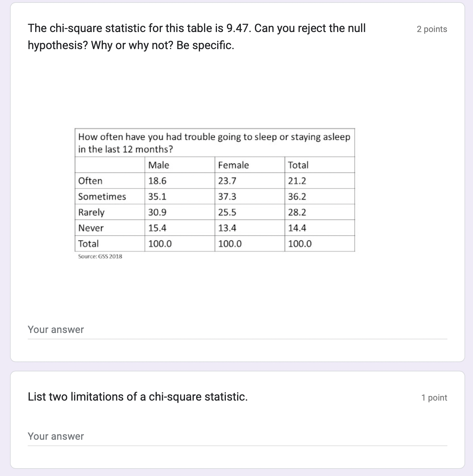Image resolution: width=473 pixels, height=476 pixels.
Task: Click the 'Male' column header
Action: [158, 165]
